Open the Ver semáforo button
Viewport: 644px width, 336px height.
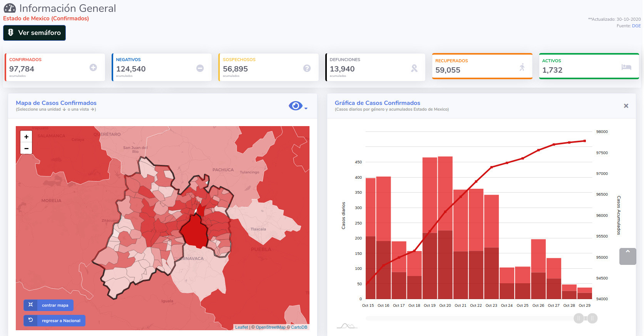pos(35,33)
